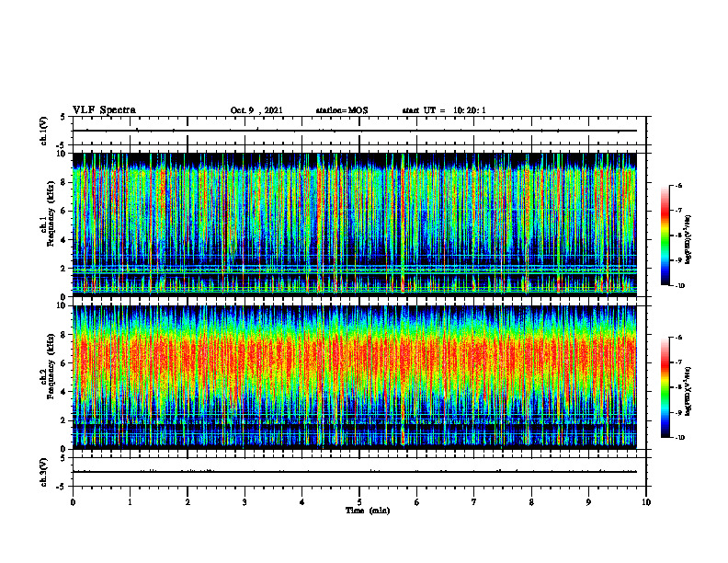Click the ch.2 colorbar log(PSD) unit label
This screenshot has height=563, width=728.
coord(688,391)
